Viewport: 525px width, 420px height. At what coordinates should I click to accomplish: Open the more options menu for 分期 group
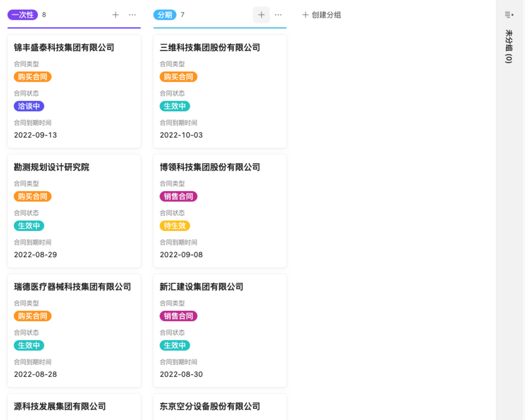coord(278,15)
